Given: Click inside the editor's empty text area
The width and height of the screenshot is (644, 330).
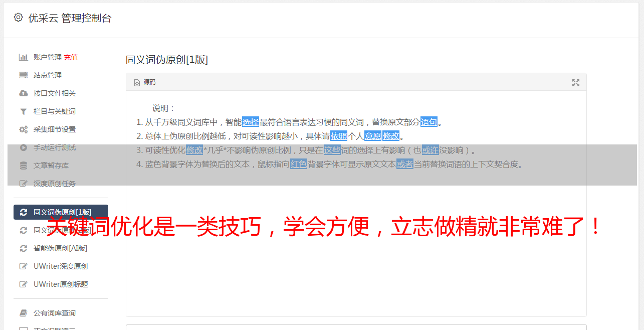Looking at the screenshot, I should pos(356,251).
